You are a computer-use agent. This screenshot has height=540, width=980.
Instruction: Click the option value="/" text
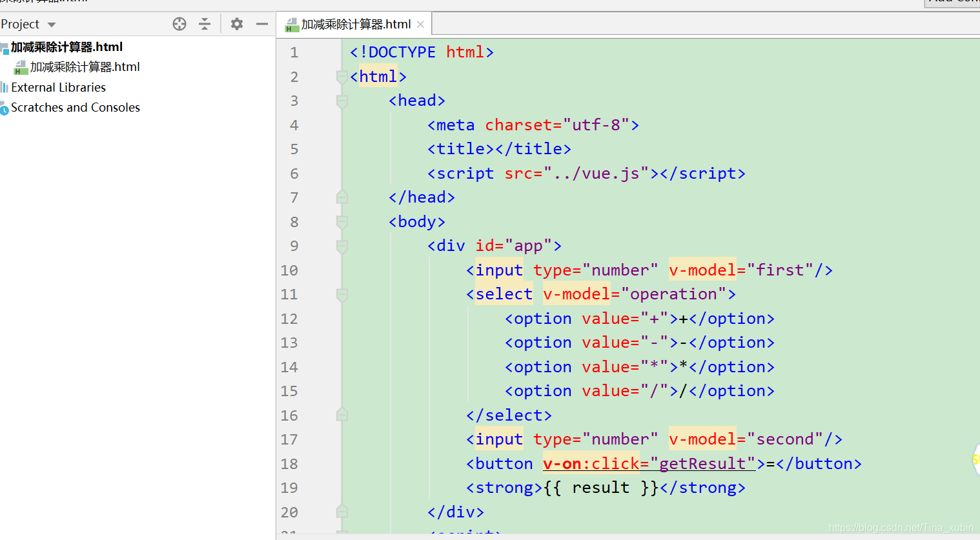click(639, 391)
